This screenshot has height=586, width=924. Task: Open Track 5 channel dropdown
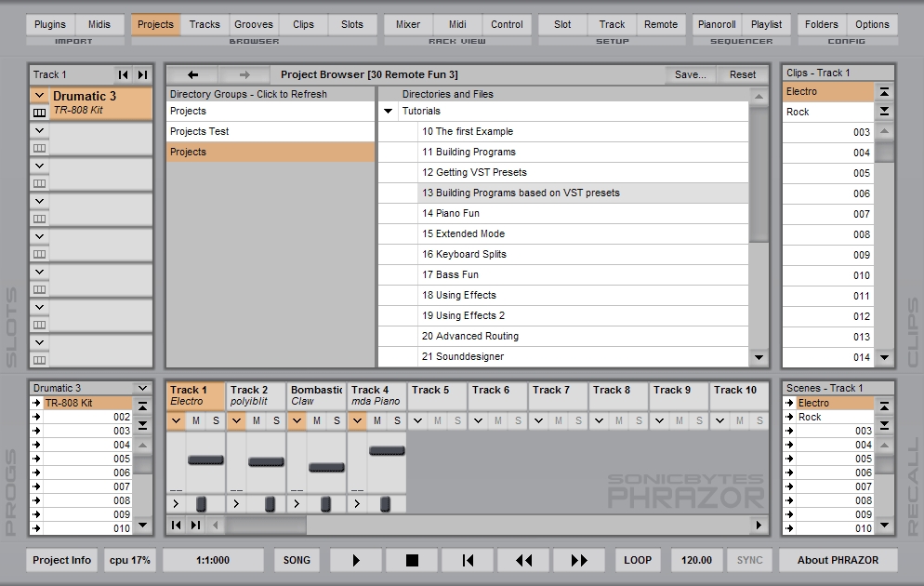coord(417,421)
